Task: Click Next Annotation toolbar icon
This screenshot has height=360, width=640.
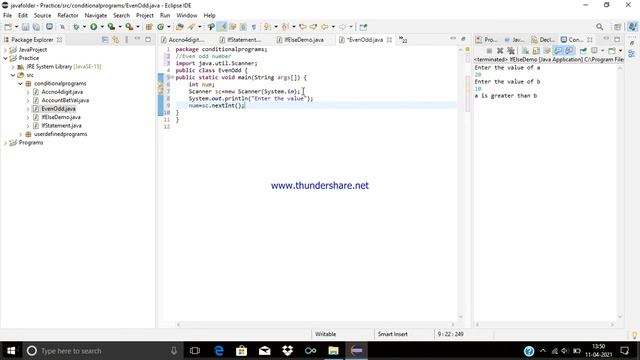Action: coord(267,27)
